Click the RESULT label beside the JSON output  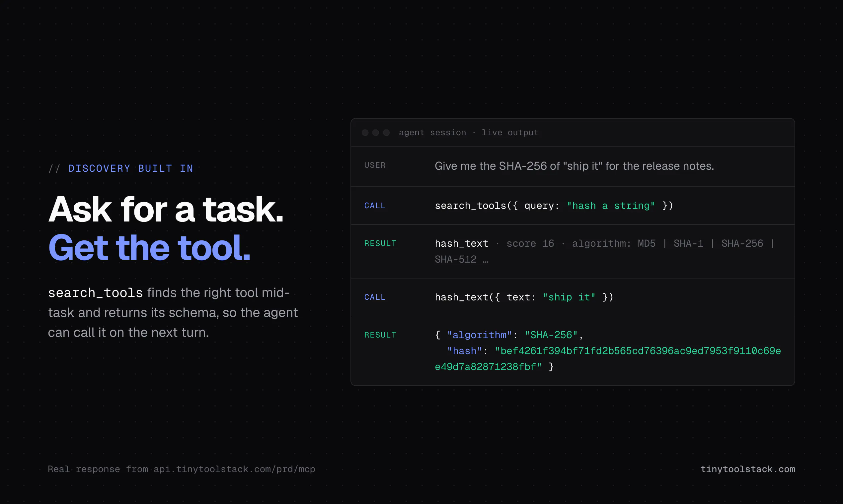click(x=380, y=335)
